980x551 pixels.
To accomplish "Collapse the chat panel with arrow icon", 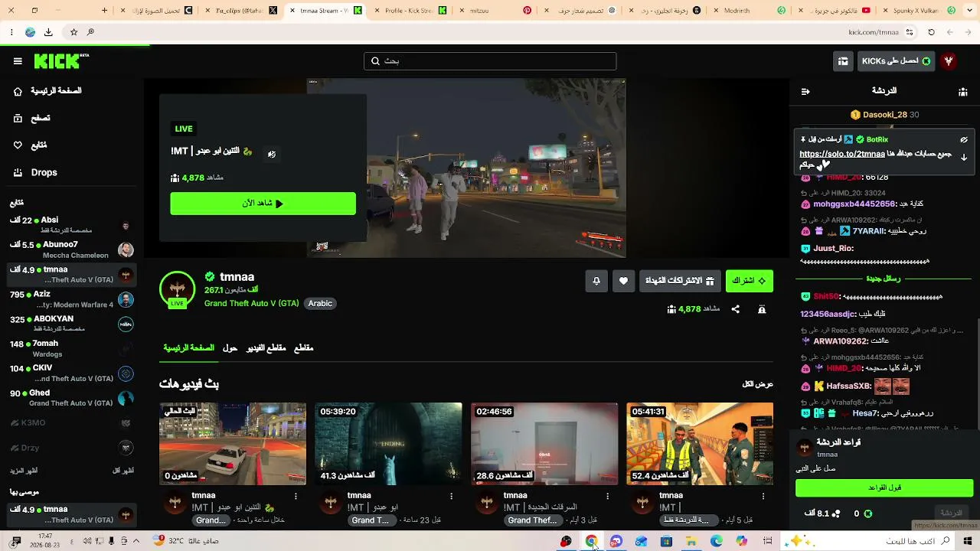I will click(805, 91).
